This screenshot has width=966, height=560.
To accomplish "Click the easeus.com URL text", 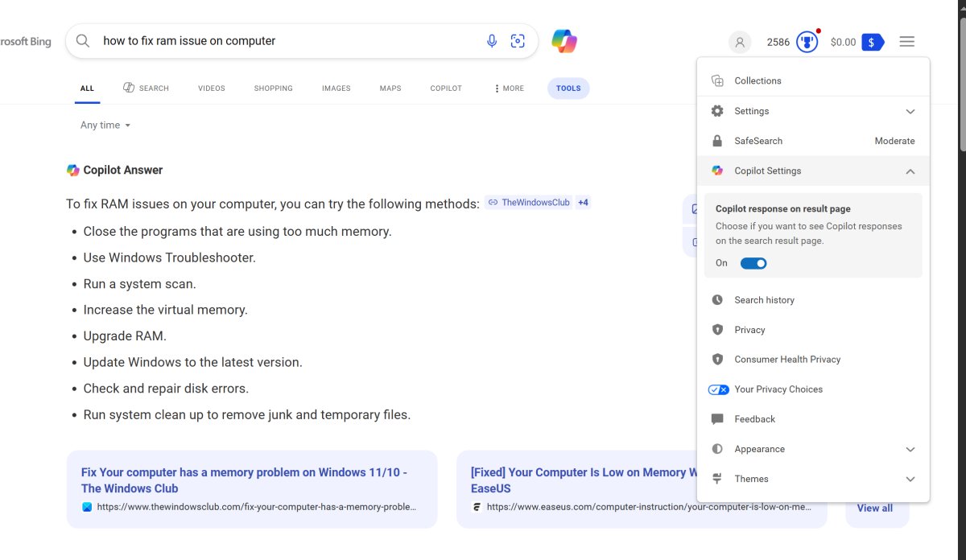I will coord(648,507).
